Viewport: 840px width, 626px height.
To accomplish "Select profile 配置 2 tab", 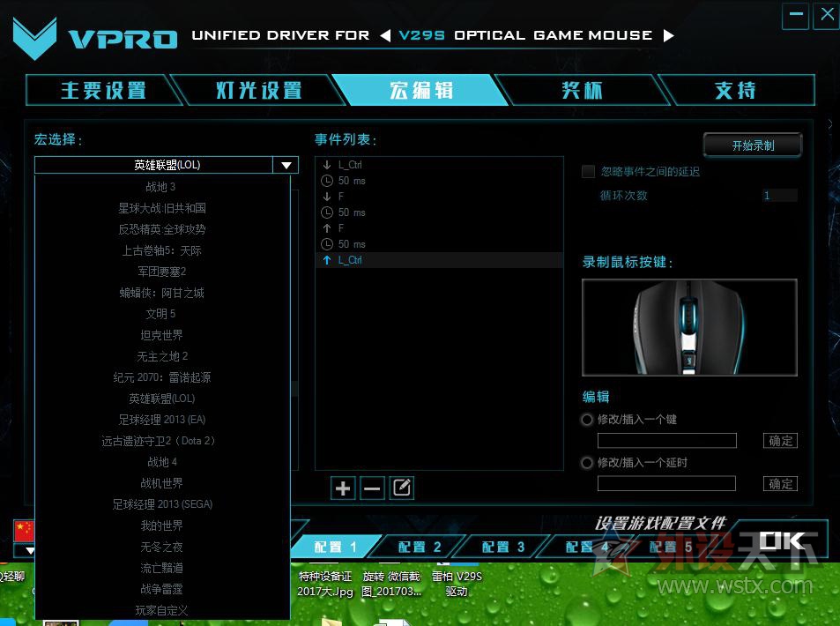I will pos(420,548).
